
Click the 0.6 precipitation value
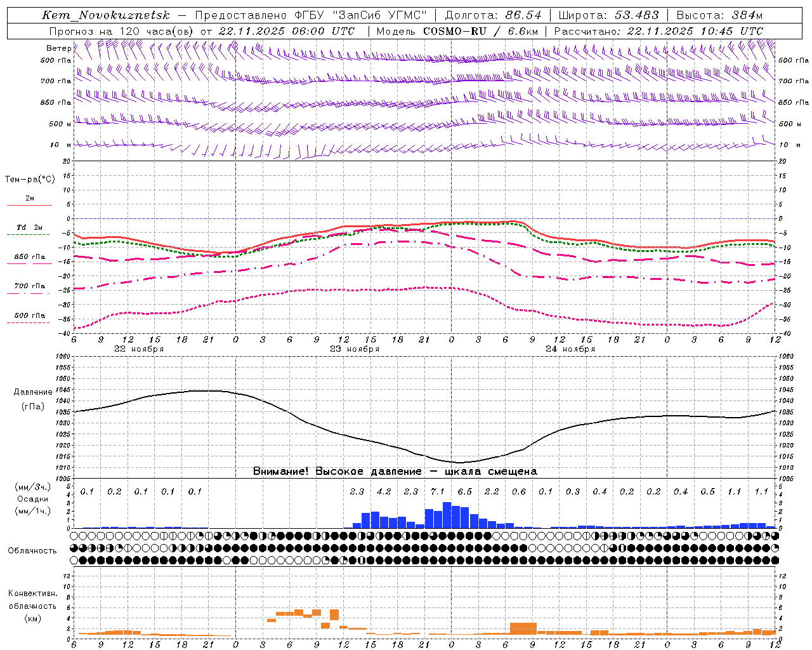point(519,491)
